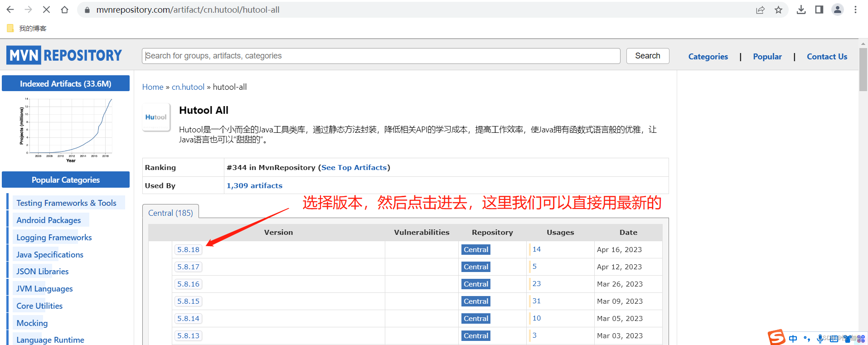Viewport: 868px width, 345px height.
Task: Focus the artifact search field
Action: [381, 56]
